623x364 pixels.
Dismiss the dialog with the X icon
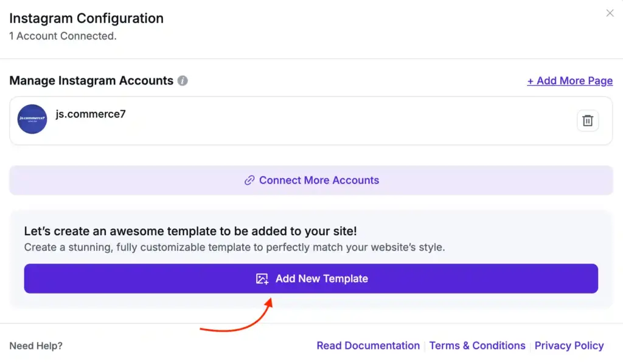point(610,13)
